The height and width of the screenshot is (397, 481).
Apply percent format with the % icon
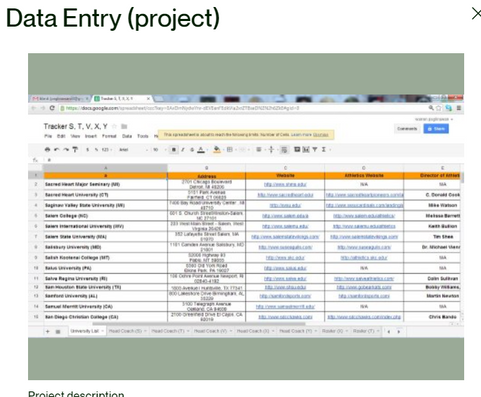tap(97, 150)
